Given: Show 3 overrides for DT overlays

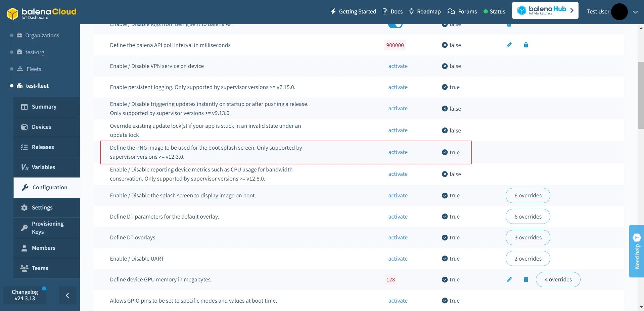Looking at the screenshot, I should point(527,238).
